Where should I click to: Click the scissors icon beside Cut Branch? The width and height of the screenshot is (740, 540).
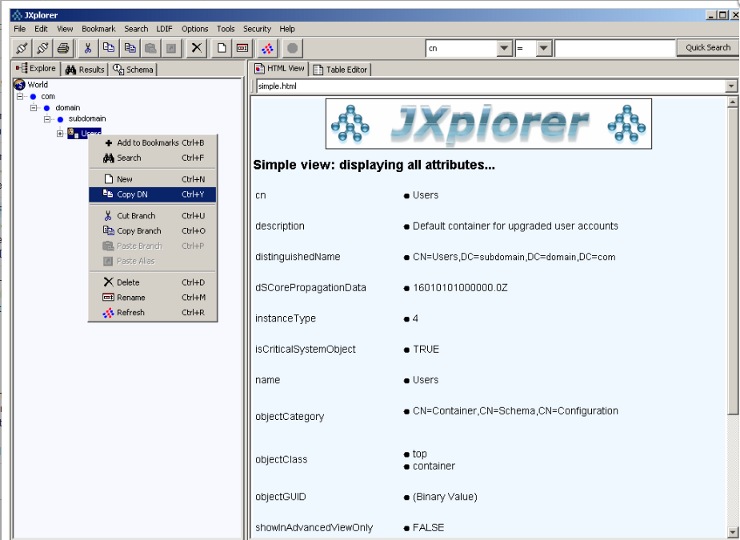[x=108, y=216]
